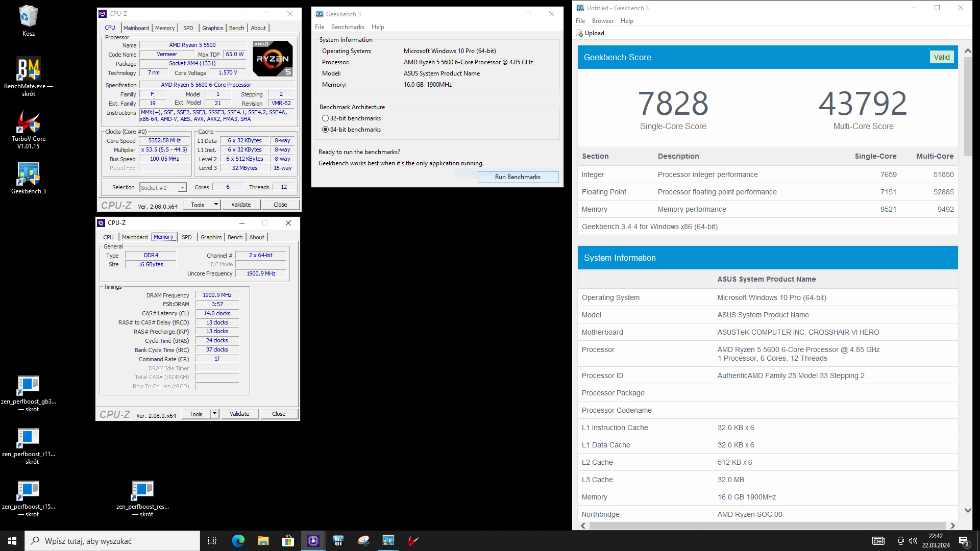Open the Help menu in Geekbench 3 window

[378, 27]
